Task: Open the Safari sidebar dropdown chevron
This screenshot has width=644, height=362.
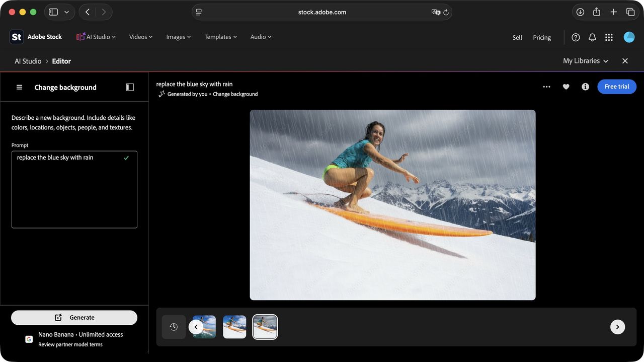Action: (x=66, y=12)
